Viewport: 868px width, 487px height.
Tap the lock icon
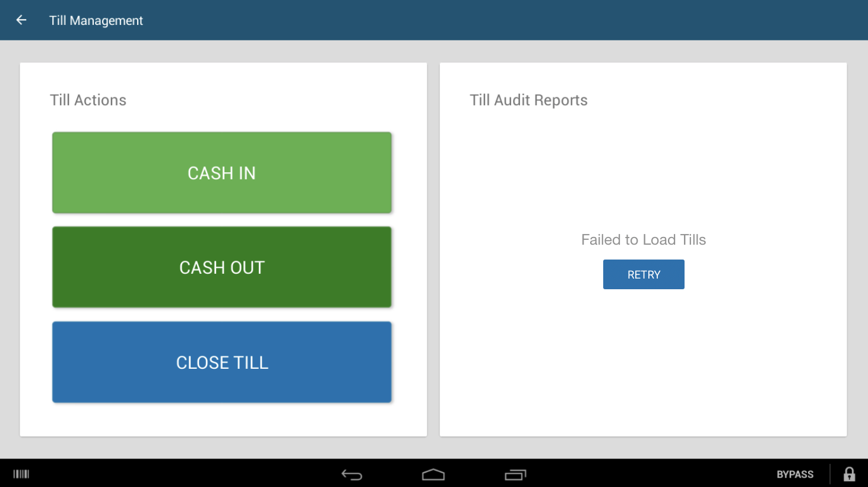850,474
